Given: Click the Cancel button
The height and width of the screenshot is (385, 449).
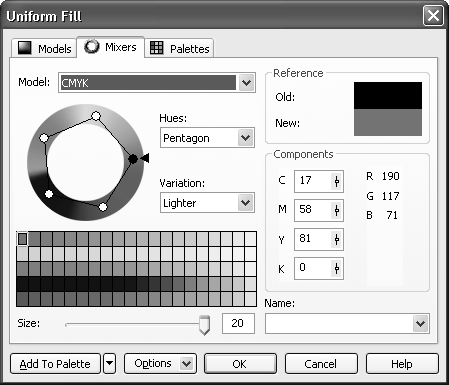Looking at the screenshot, I should pyautogui.click(x=321, y=364).
